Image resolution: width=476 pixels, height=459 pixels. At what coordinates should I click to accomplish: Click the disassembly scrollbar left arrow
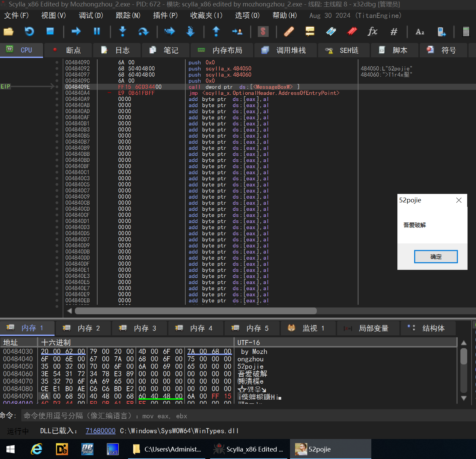point(69,311)
